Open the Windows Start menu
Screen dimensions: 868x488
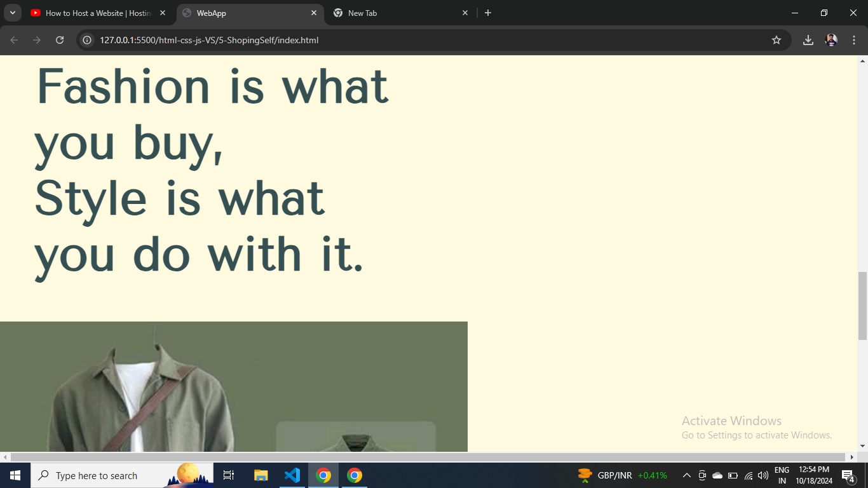(x=15, y=475)
